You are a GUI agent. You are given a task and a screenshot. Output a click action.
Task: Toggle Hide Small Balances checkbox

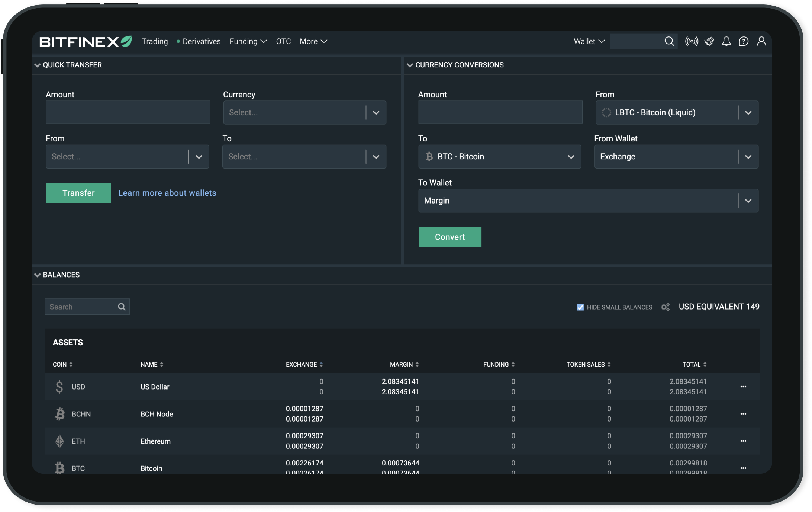point(579,307)
